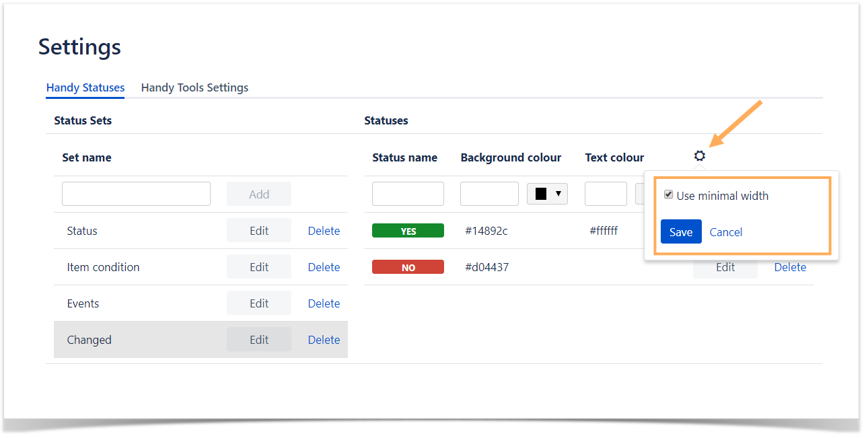Click the Set name input field
The image size is (868, 438).
pyautogui.click(x=136, y=194)
